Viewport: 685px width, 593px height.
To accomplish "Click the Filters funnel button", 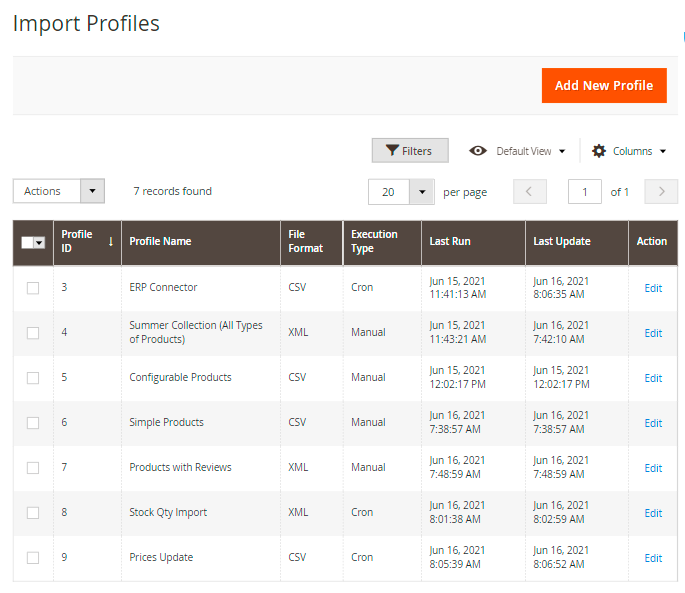I will (x=410, y=151).
